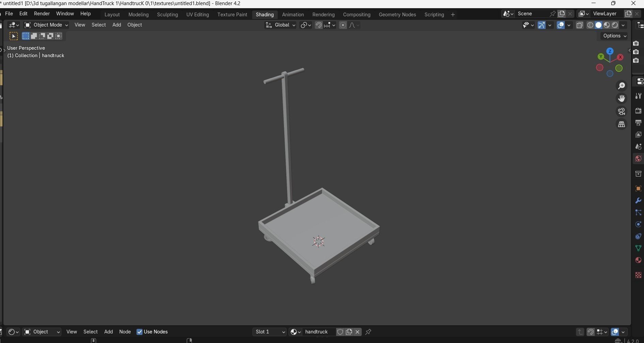Toggle X-Ray mode
This screenshot has height=343, width=644.
pos(580,25)
